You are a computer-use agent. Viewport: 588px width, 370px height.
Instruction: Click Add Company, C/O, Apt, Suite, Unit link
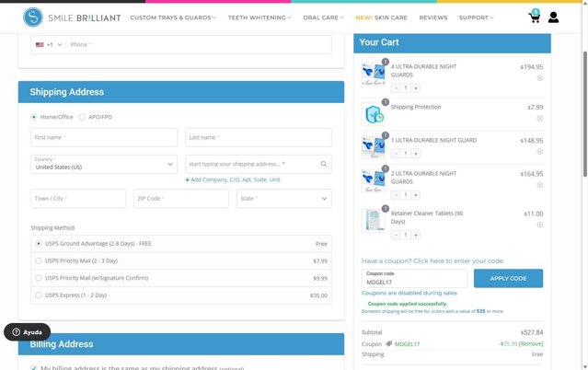tap(233, 179)
